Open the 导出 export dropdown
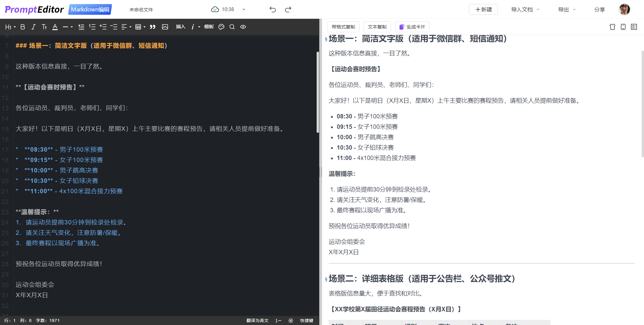Screen dimensions: 644x325 click(x=567, y=9)
